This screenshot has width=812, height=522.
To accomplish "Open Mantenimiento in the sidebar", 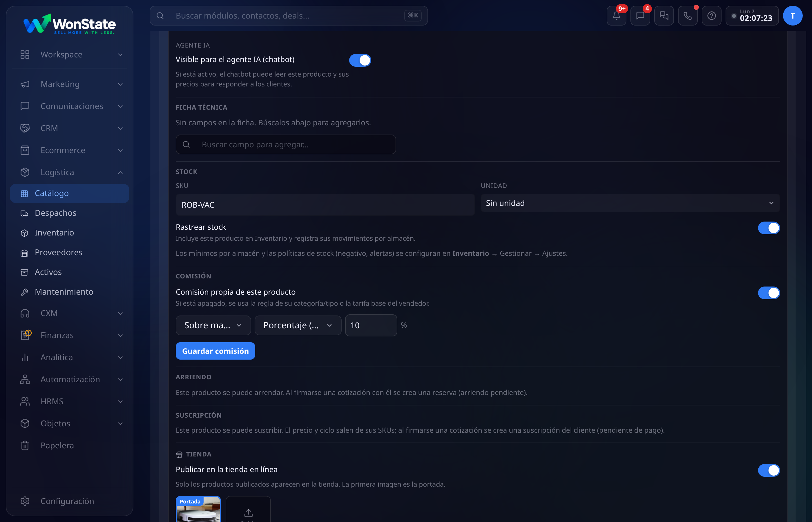I will [x=70, y=291].
